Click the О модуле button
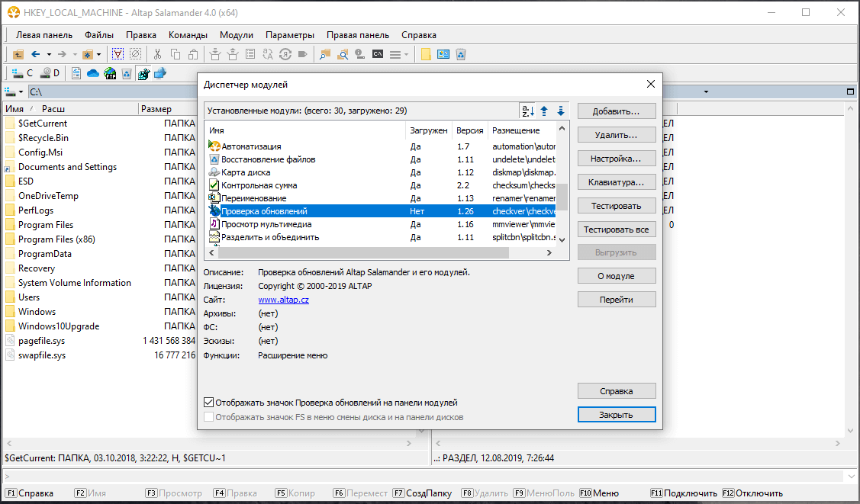This screenshot has width=860, height=504. click(617, 276)
